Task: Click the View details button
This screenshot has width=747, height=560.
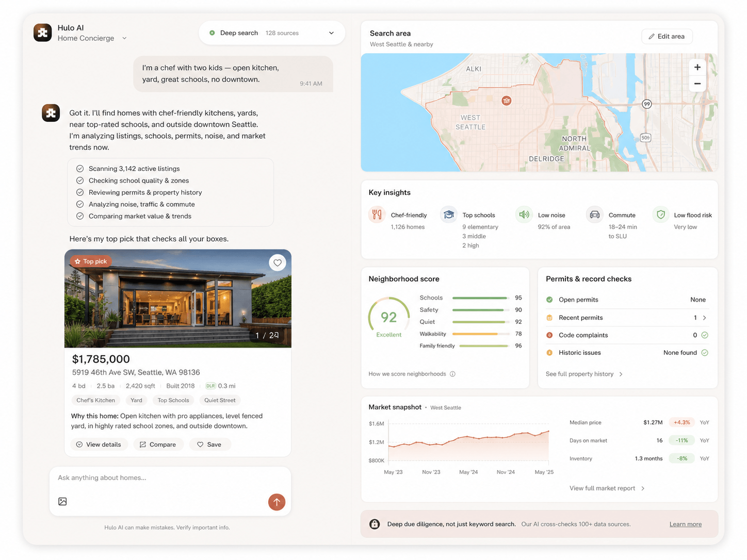Action: 99,444
